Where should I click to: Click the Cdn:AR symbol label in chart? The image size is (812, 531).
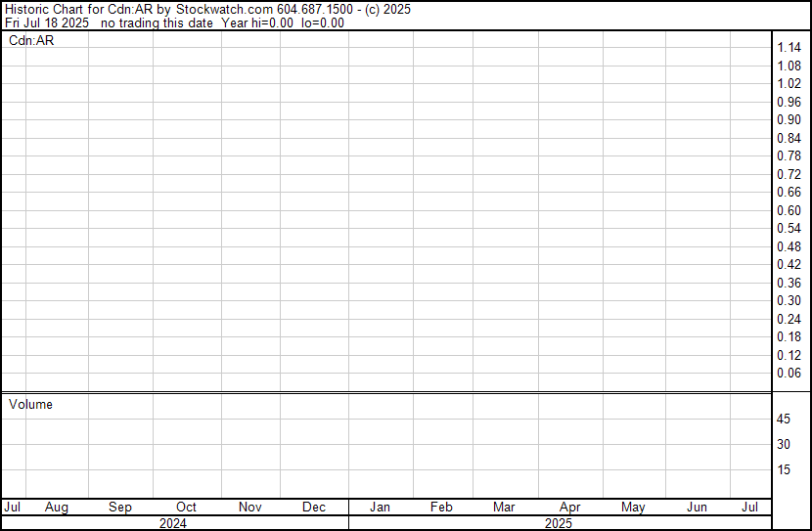click(31, 40)
